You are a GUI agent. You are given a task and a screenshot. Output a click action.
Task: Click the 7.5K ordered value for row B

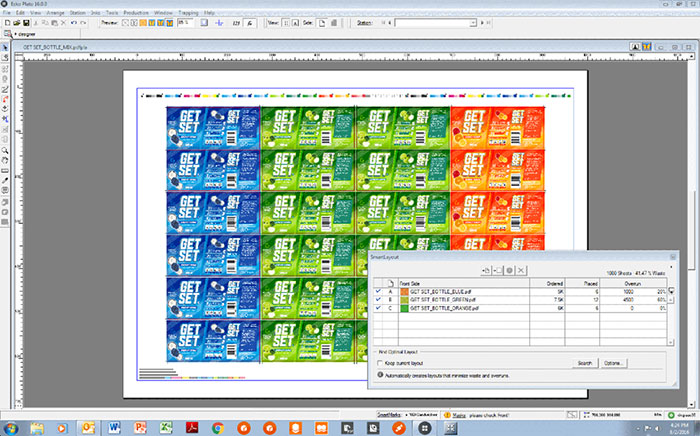coord(558,300)
